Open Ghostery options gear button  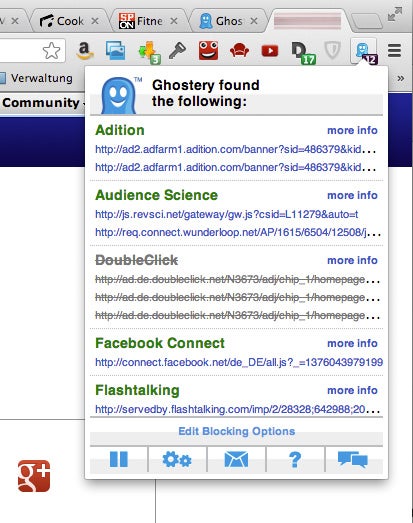coord(177,459)
